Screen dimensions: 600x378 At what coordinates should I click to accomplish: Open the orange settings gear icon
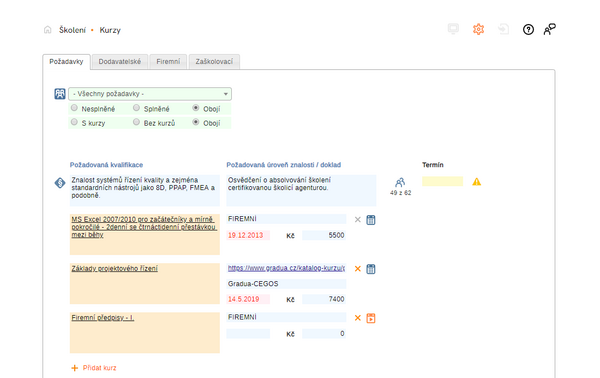pos(478,29)
